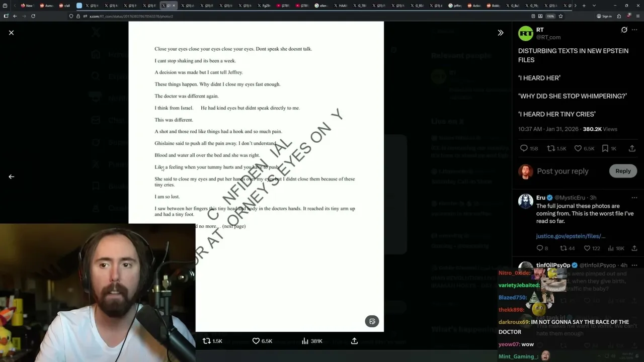Switch to the HAAI browser tab

coord(340,6)
